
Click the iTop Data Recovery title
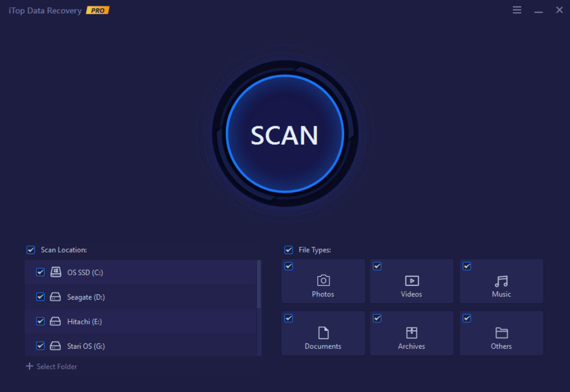click(x=45, y=11)
